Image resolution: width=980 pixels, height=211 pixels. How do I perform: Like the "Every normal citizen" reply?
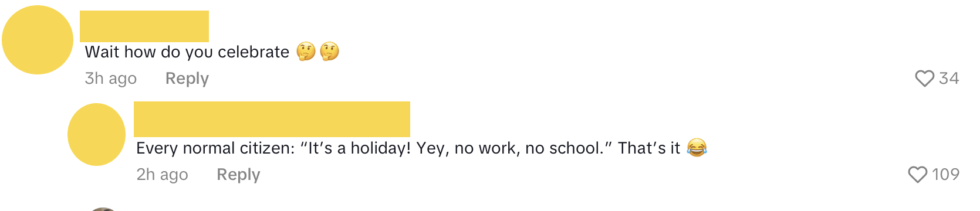[x=917, y=175]
